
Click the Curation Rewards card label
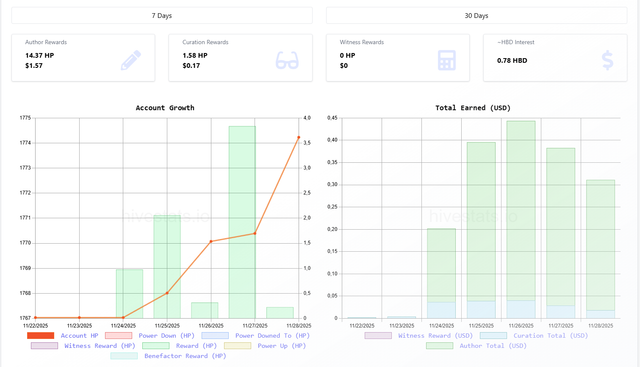pos(205,42)
